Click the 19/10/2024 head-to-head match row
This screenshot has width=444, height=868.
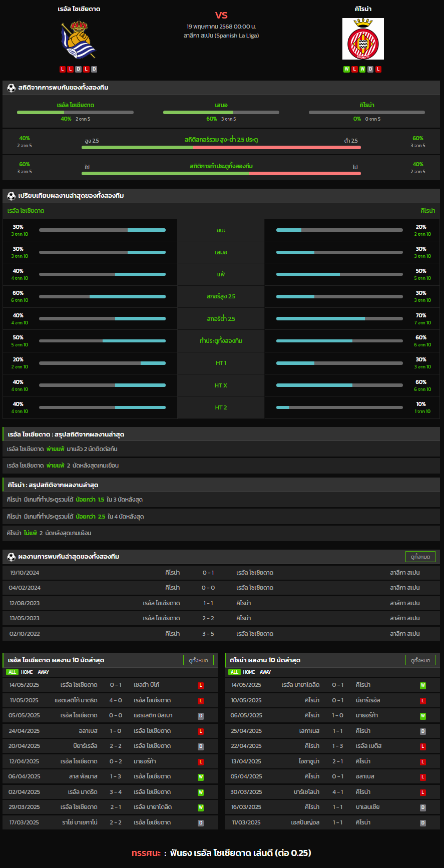(x=221, y=573)
